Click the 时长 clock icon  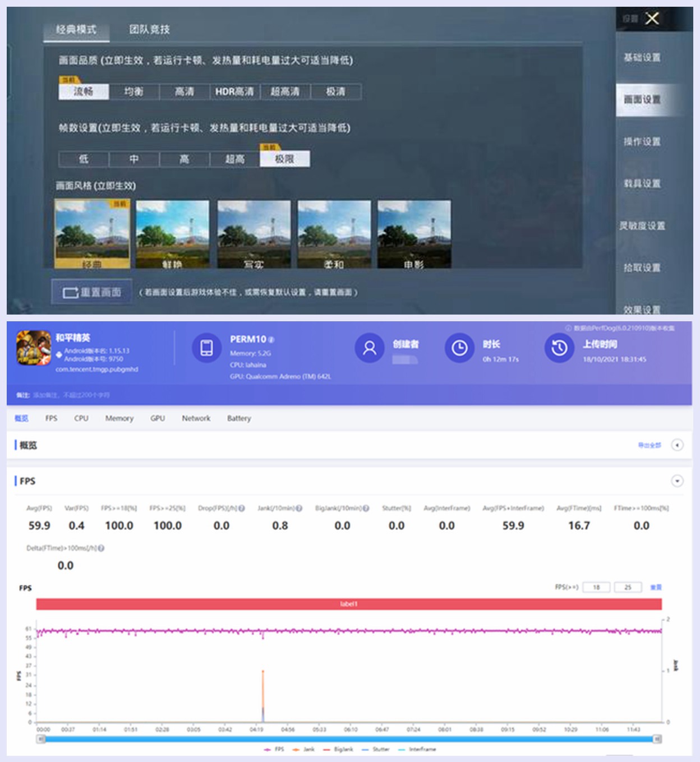(459, 348)
